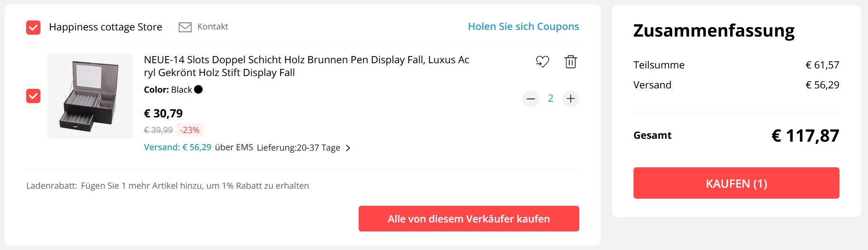Uncheck Happiness cottage Store checkbox

pos(33,28)
